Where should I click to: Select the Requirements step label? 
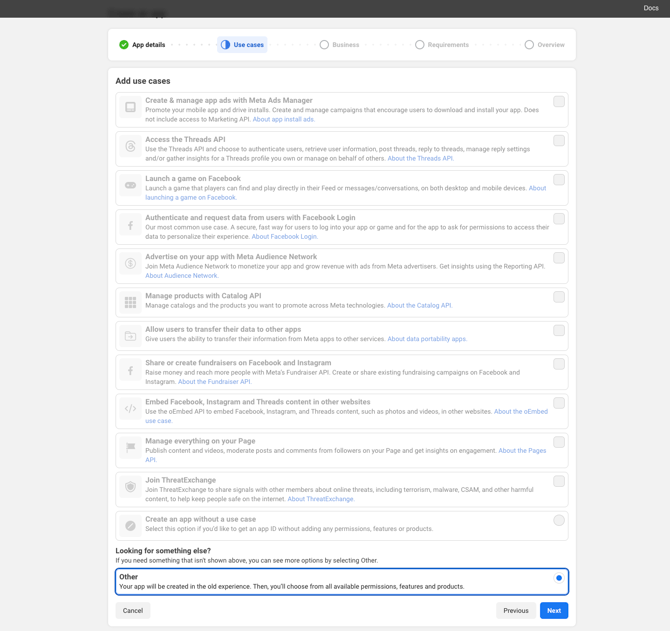pyautogui.click(x=448, y=45)
